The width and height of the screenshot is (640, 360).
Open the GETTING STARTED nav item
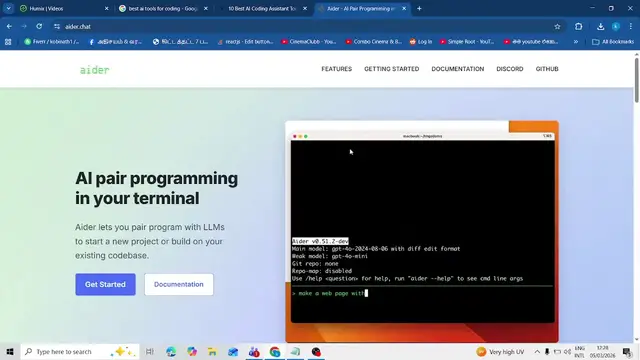391,69
